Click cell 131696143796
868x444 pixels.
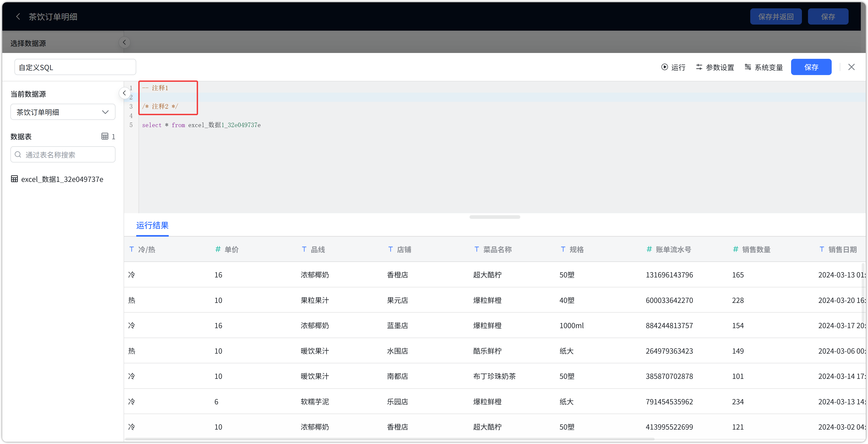click(x=669, y=275)
